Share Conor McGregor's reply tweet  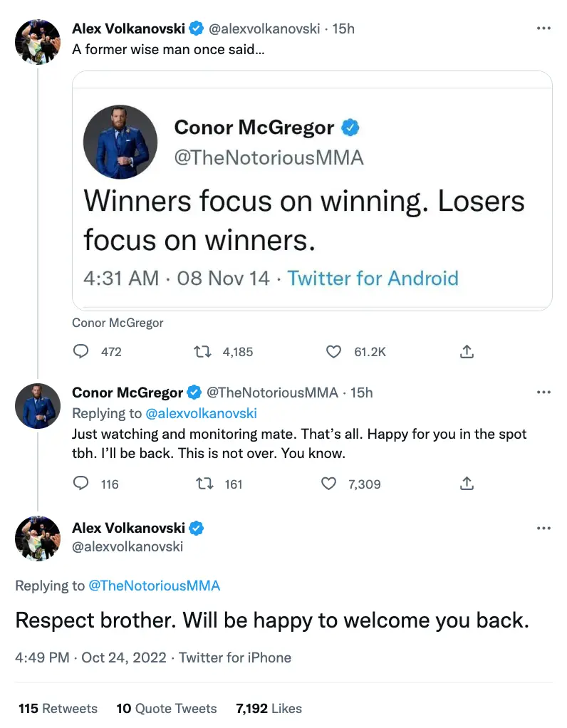pyautogui.click(x=467, y=484)
